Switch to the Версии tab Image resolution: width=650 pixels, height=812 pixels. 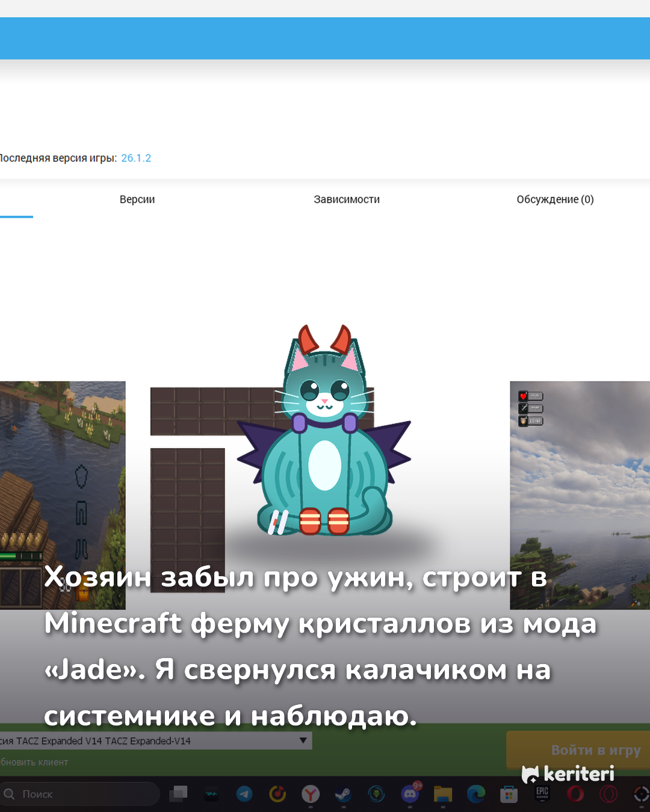(x=137, y=199)
